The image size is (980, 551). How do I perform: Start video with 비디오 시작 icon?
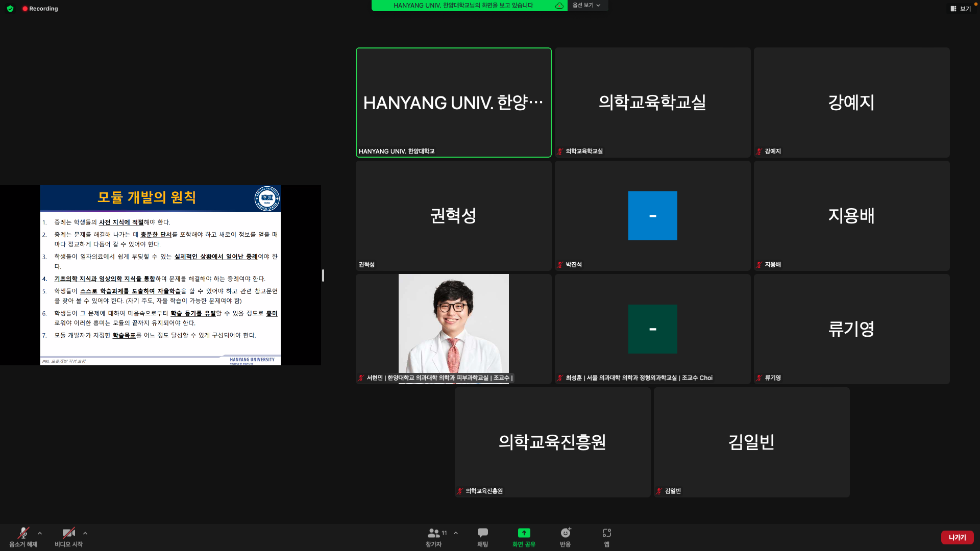[x=68, y=534]
